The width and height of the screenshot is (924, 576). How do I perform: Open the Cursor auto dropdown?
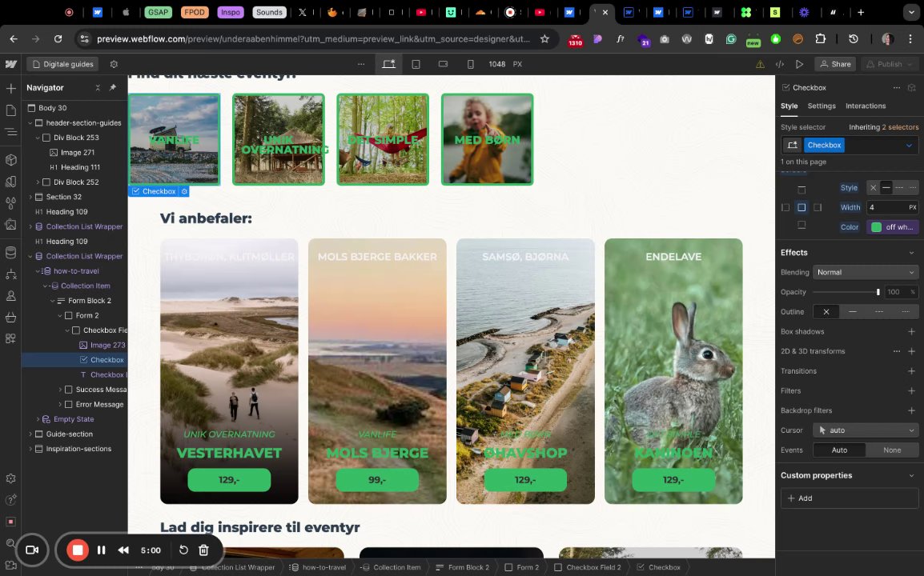pos(866,430)
